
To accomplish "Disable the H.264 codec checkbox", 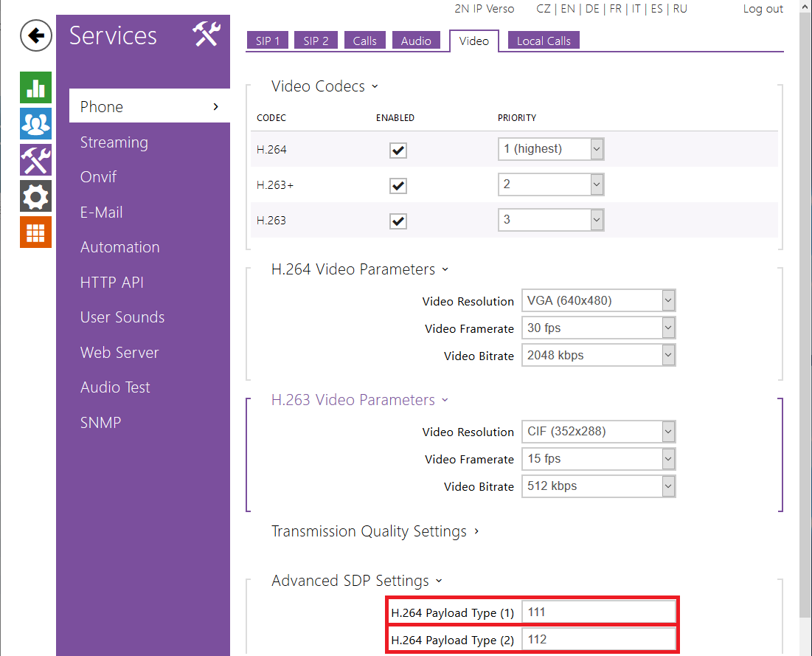I will (x=398, y=151).
